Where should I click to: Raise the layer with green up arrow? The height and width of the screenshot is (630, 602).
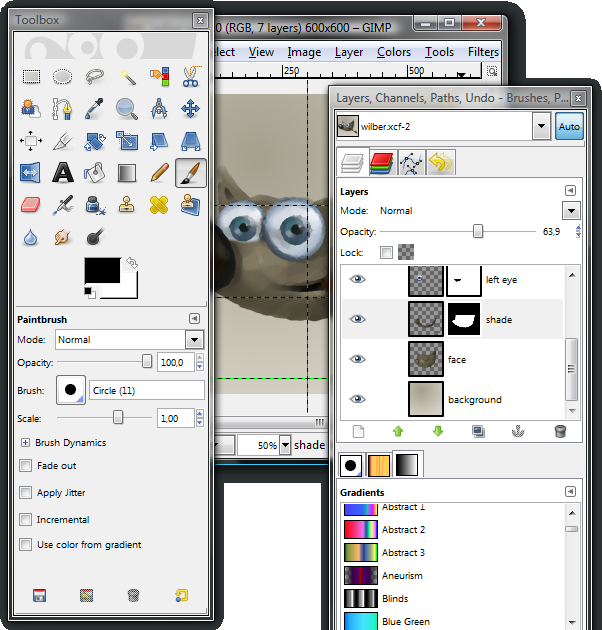click(x=398, y=431)
